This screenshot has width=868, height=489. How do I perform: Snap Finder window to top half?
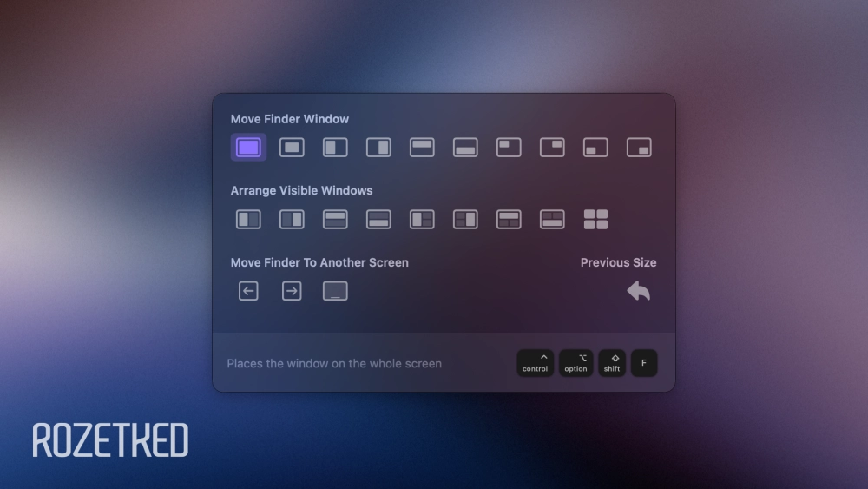tap(422, 148)
